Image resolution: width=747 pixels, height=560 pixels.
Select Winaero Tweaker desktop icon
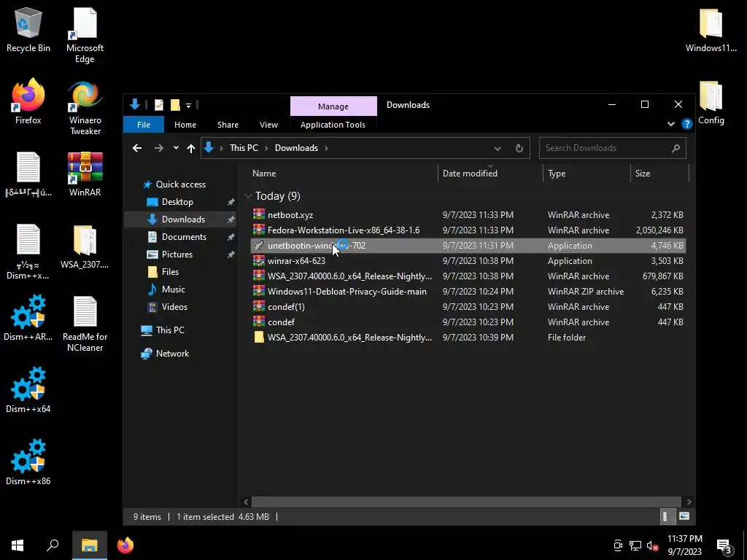pos(85,108)
